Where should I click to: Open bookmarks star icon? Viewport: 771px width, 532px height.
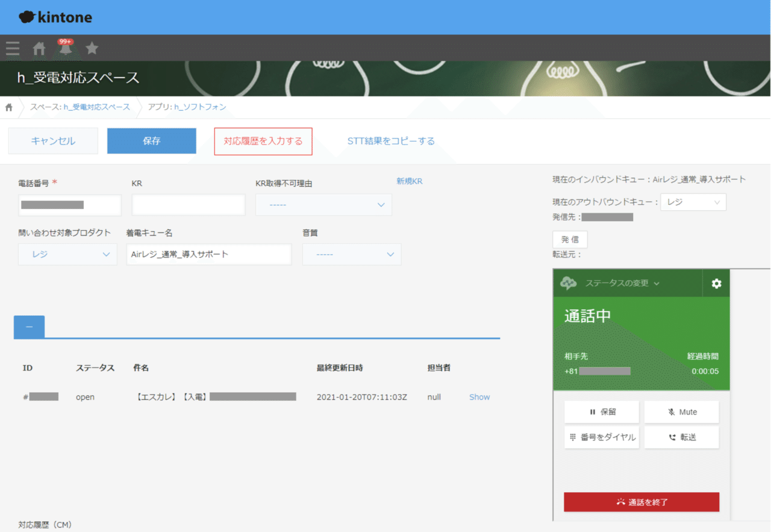click(x=92, y=48)
